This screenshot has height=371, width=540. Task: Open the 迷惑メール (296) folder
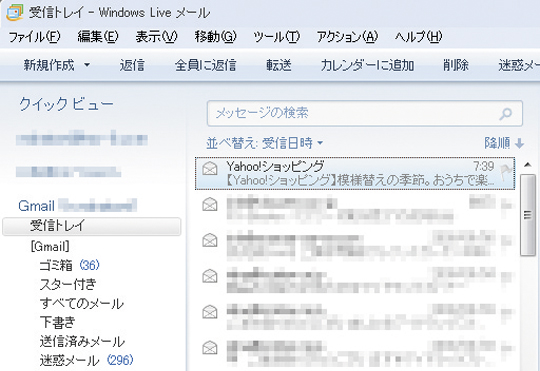click(86, 360)
